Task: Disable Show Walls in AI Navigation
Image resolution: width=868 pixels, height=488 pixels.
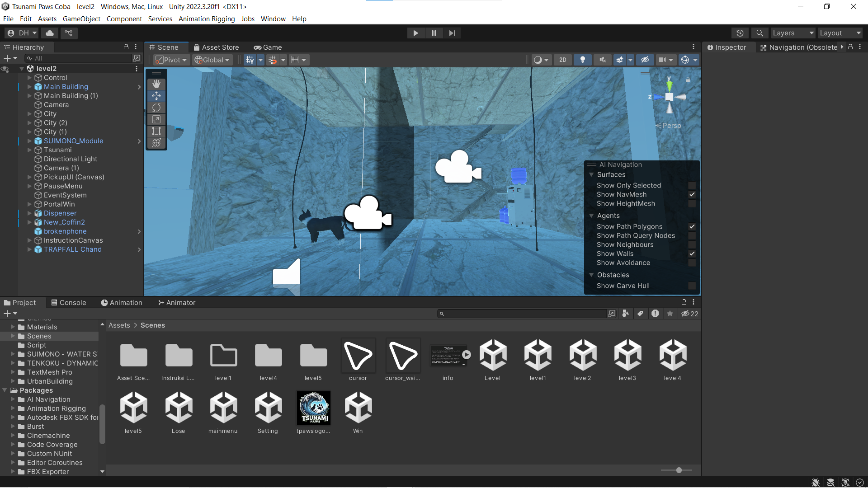Action: click(692, 253)
